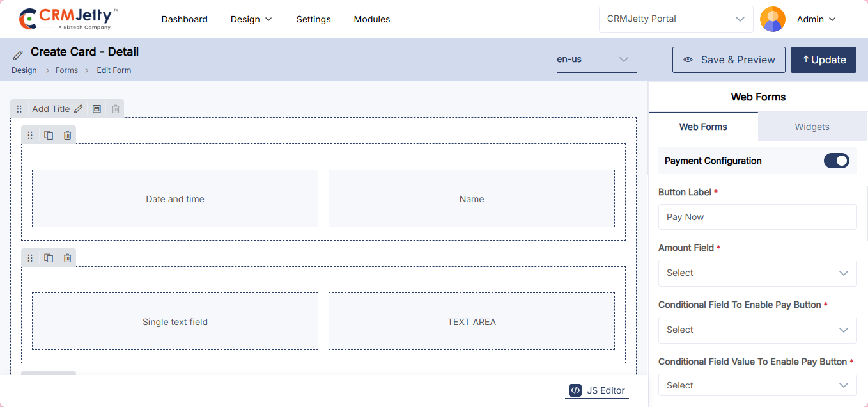Click the trash icon for the Single text field row

click(67, 258)
